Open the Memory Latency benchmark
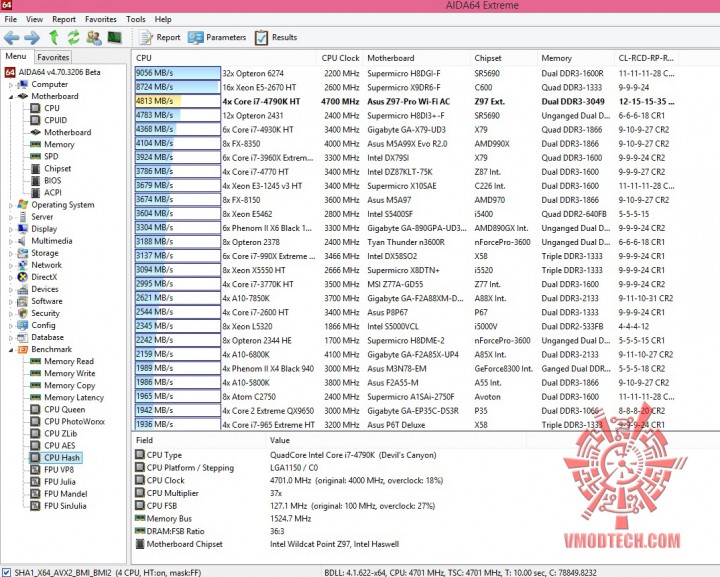The image size is (720, 577). (x=67, y=398)
